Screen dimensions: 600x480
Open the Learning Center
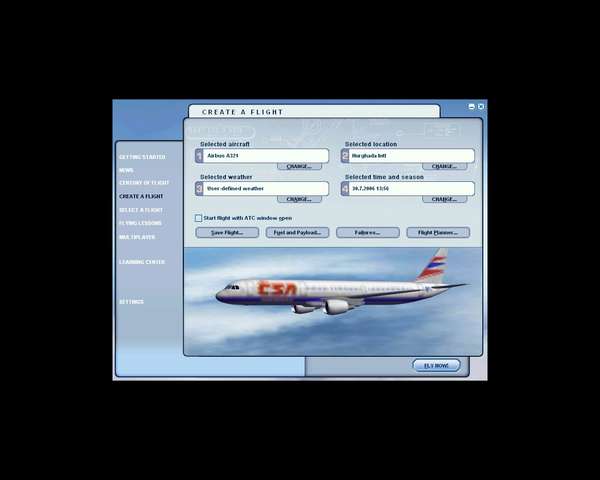click(x=142, y=262)
